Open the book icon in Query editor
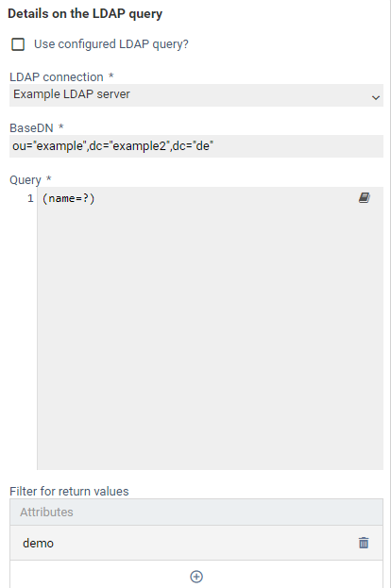 pos(365,197)
